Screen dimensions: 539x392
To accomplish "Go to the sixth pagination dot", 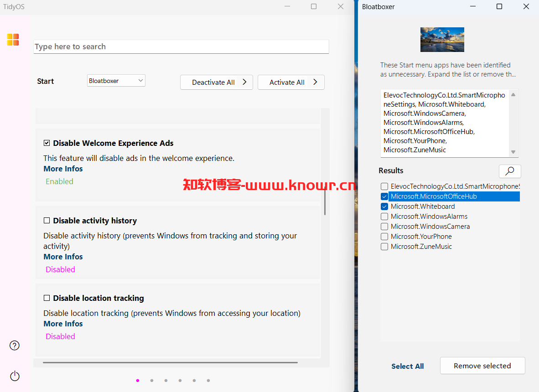I will [x=208, y=380].
